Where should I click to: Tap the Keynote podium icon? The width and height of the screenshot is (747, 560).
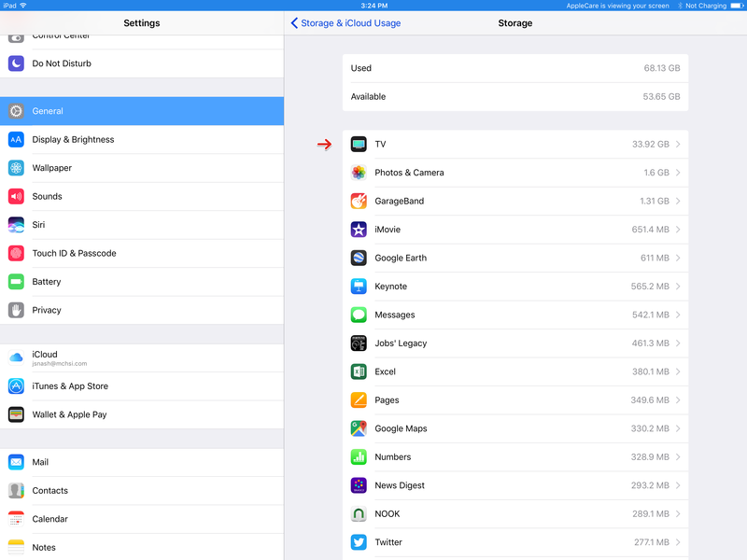[359, 287]
